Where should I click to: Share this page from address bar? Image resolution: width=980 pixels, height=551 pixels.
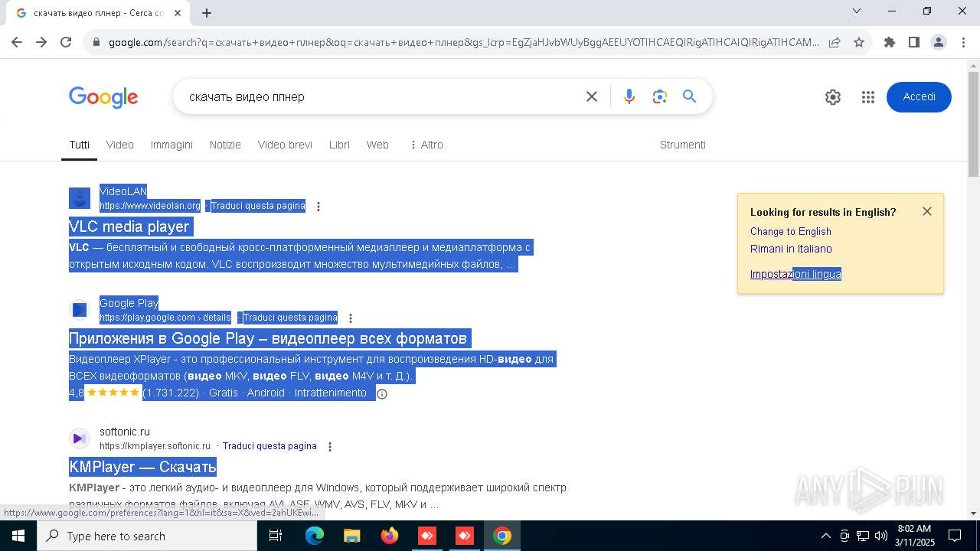click(x=835, y=42)
